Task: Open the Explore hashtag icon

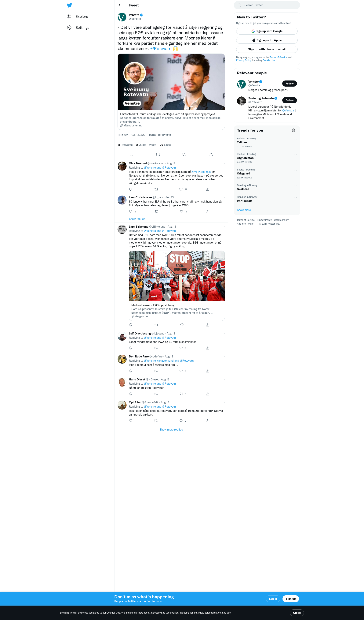Action: (x=69, y=17)
